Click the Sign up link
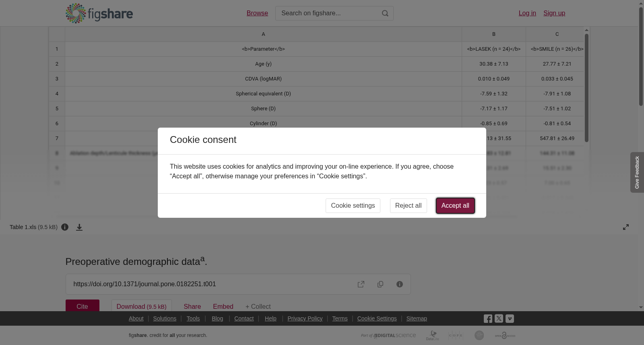Image resolution: width=644 pixels, height=345 pixels. pyautogui.click(x=554, y=13)
